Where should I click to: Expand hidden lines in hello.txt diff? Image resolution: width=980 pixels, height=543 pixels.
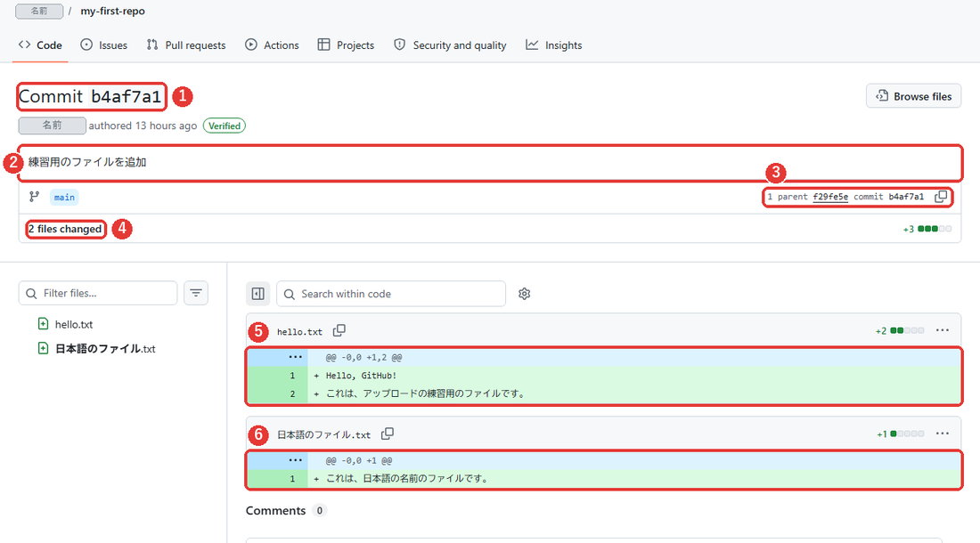(x=295, y=357)
